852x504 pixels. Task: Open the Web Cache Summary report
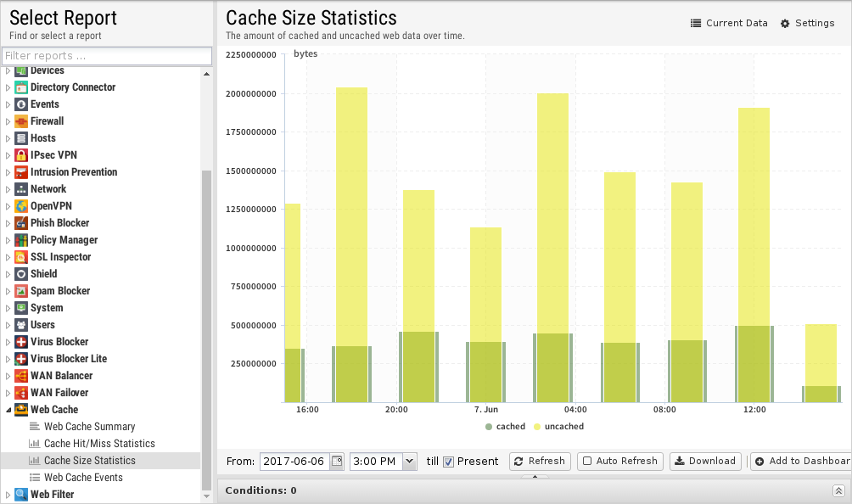[x=89, y=427]
